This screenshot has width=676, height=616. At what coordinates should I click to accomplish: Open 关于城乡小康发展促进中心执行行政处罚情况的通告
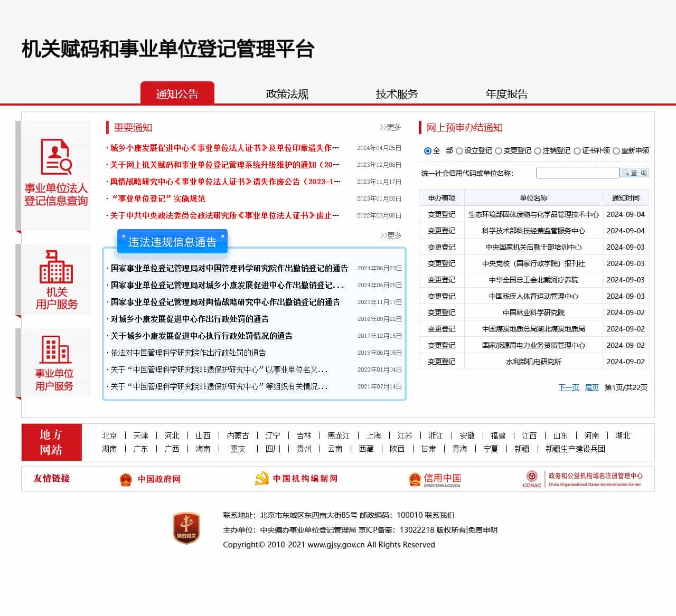[201, 336]
